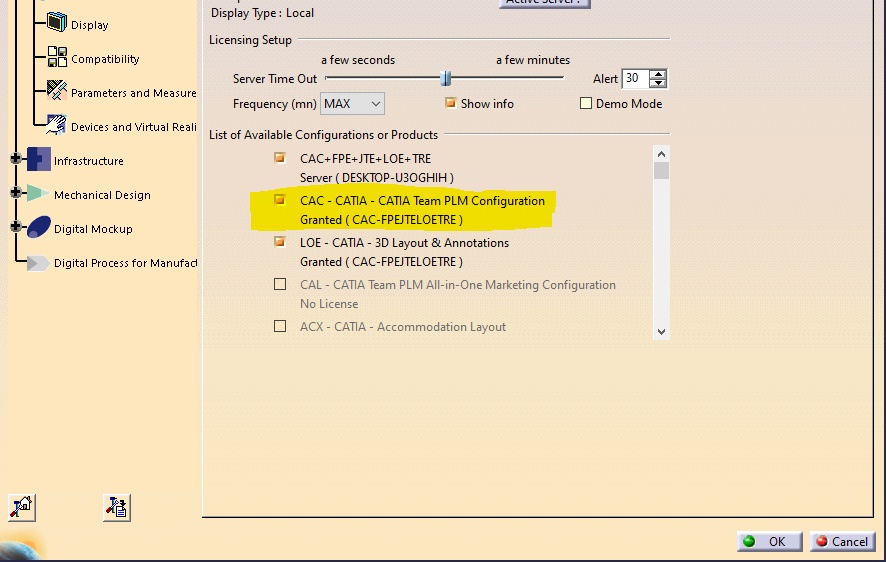Select Parameters and Measure tree label
This screenshot has height=562, width=886.
[133, 93]
